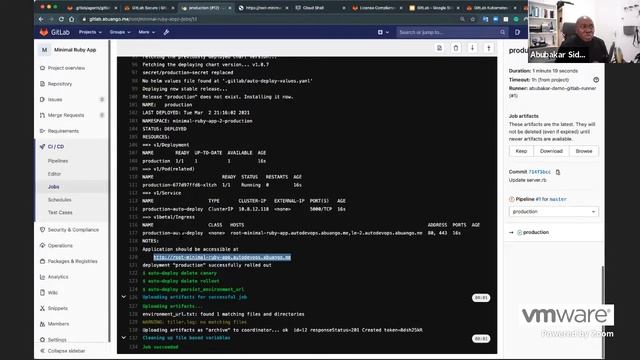This screenshot has width=640, height=360.
Task: Switch to GitLab Kubernetes browser tab
Action: pos(491,8)
